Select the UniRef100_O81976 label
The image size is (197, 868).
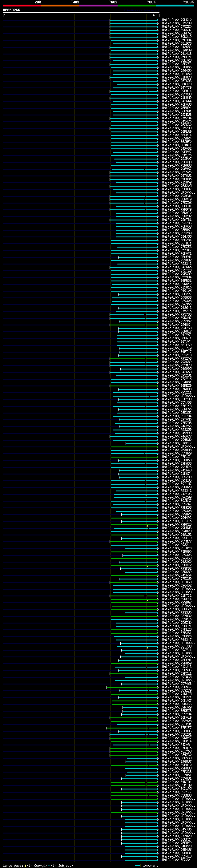point(177,43)
